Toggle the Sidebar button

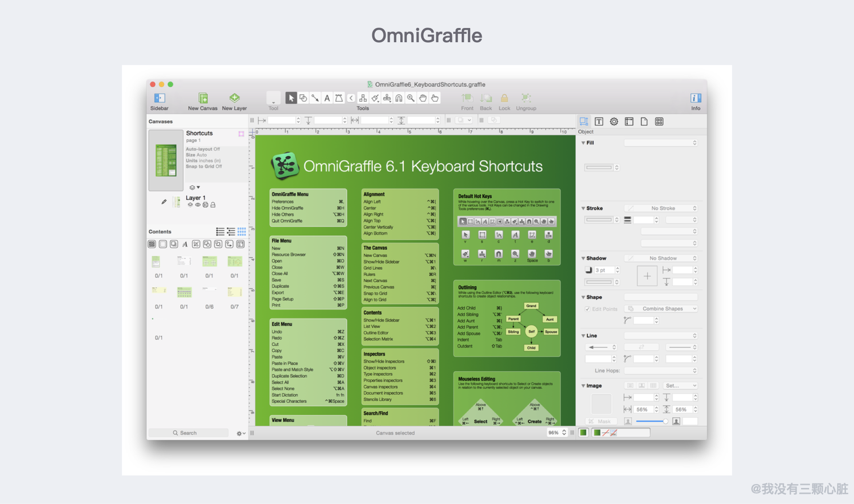159,98
